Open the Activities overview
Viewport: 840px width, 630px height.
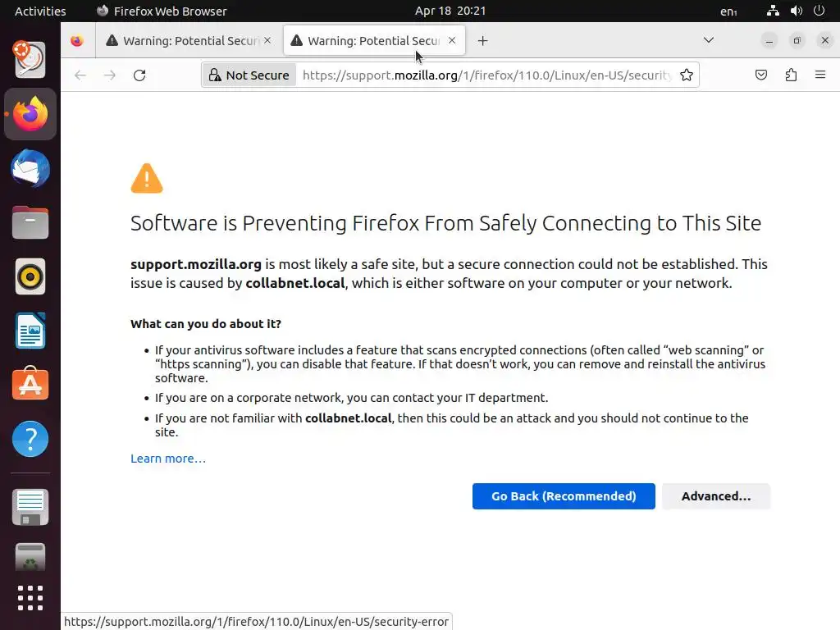coord(40,11)
